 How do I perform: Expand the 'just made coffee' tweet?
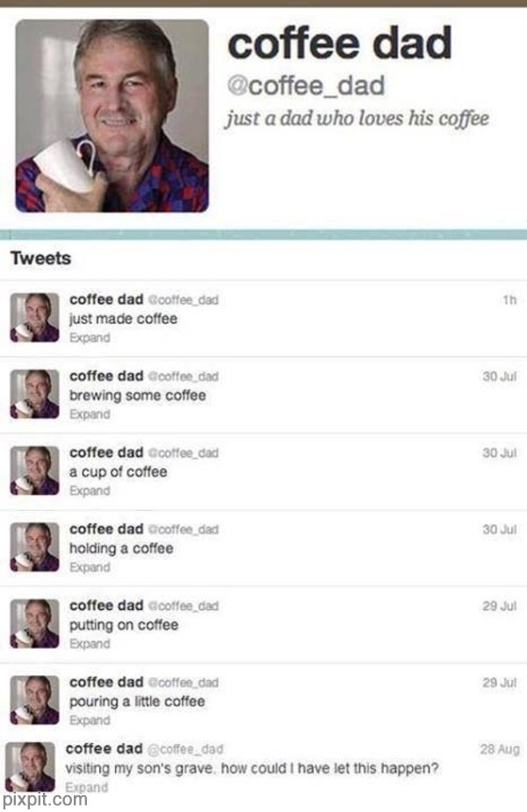pos(90,338)
